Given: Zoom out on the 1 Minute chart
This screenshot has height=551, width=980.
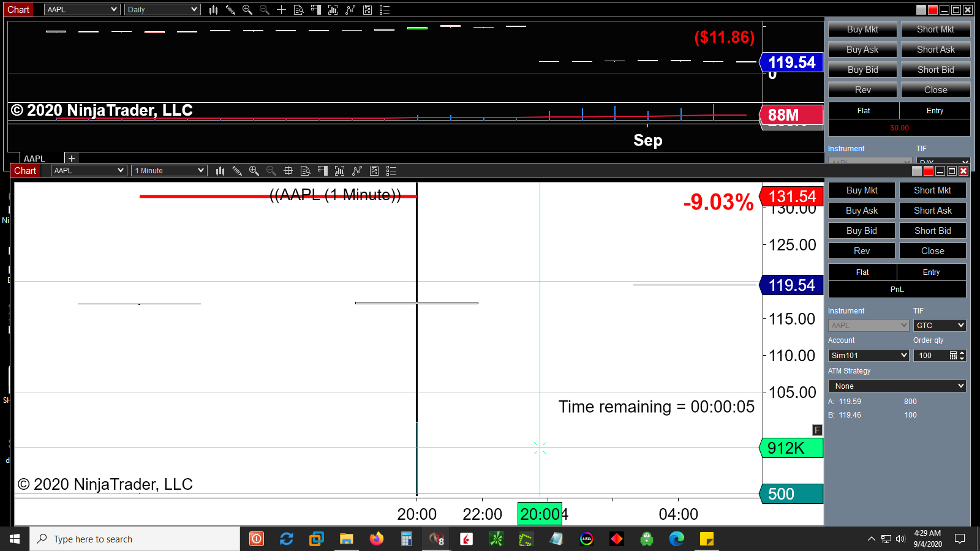Looking at the screenshot, I should click(x=271, y=171).
